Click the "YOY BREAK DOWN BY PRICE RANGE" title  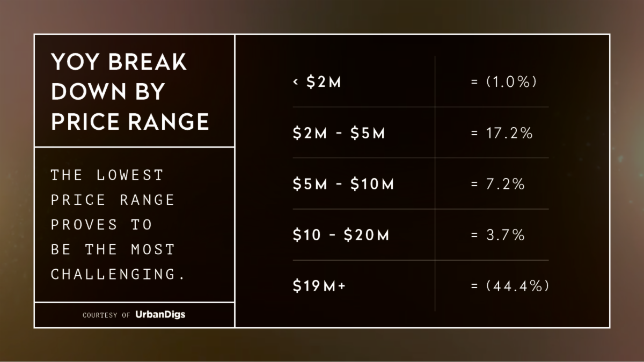(130, 92)
